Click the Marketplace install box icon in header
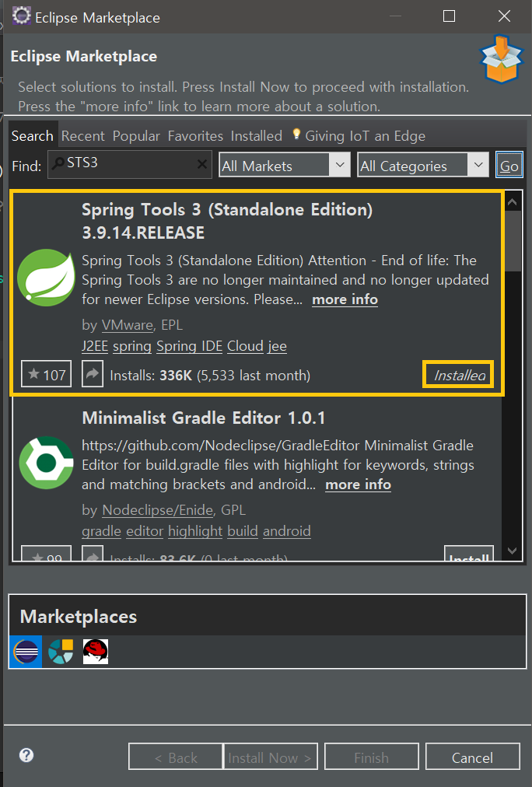Viewport: 532px width, 787px height. pyautogui.click(x=502, y=59)
